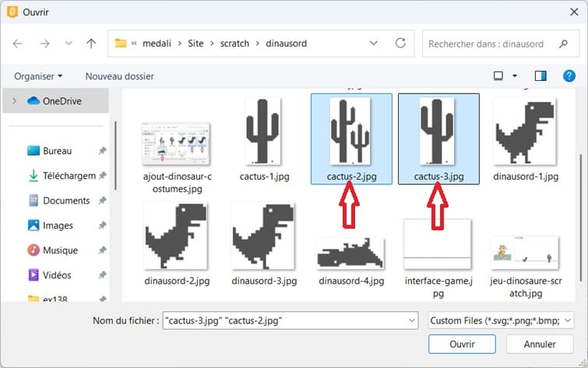Viewport: 588px width, 368px height.
Task: Open view options dropdown arrow
Action: (x=515, y=76)
